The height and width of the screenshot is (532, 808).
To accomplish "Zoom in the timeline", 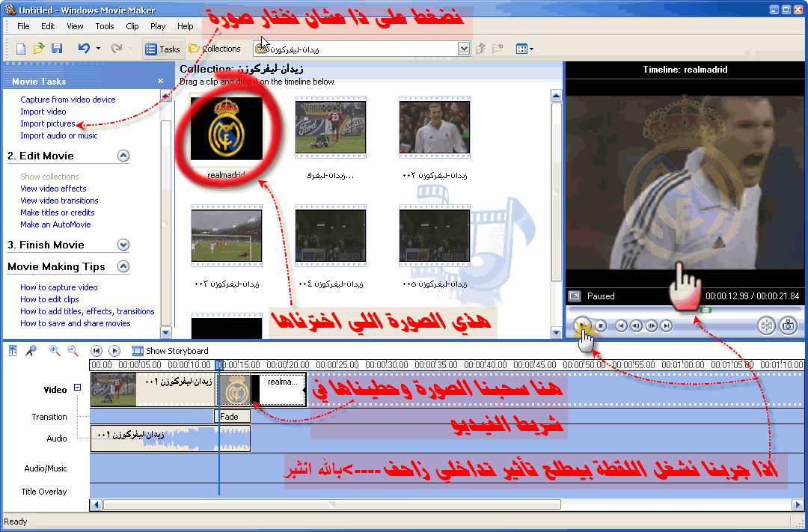I will pyautogui.click(x=54, y=351).
